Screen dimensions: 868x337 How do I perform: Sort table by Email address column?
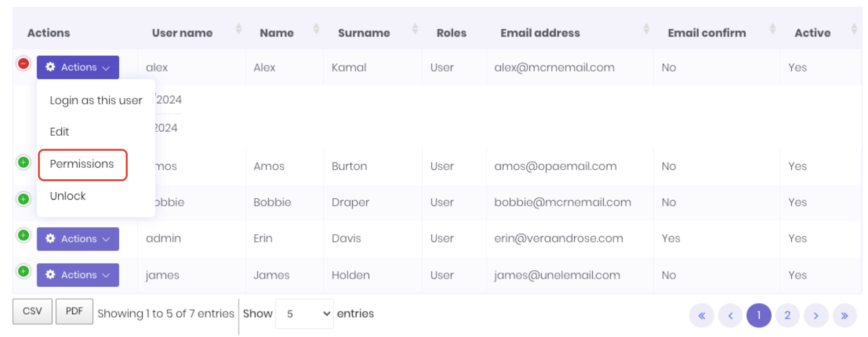coord(540,33)
